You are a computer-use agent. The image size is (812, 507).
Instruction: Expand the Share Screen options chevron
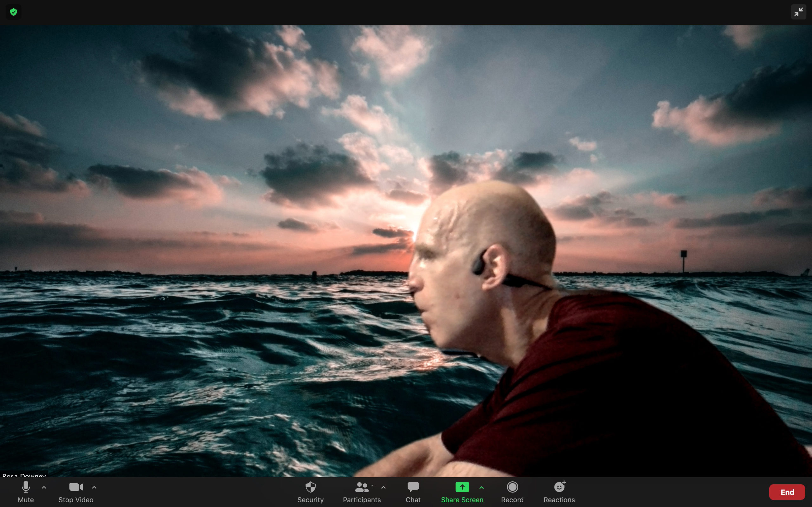click(482, 488)
